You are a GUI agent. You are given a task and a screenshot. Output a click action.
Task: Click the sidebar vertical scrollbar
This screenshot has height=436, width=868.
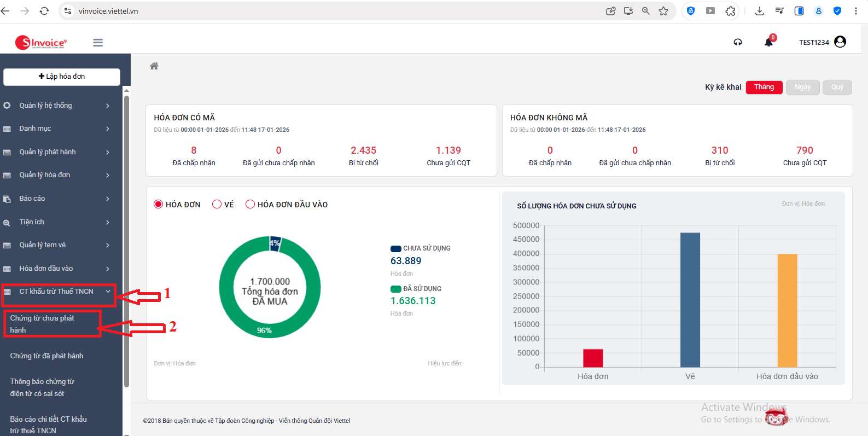tap(126, 241)
